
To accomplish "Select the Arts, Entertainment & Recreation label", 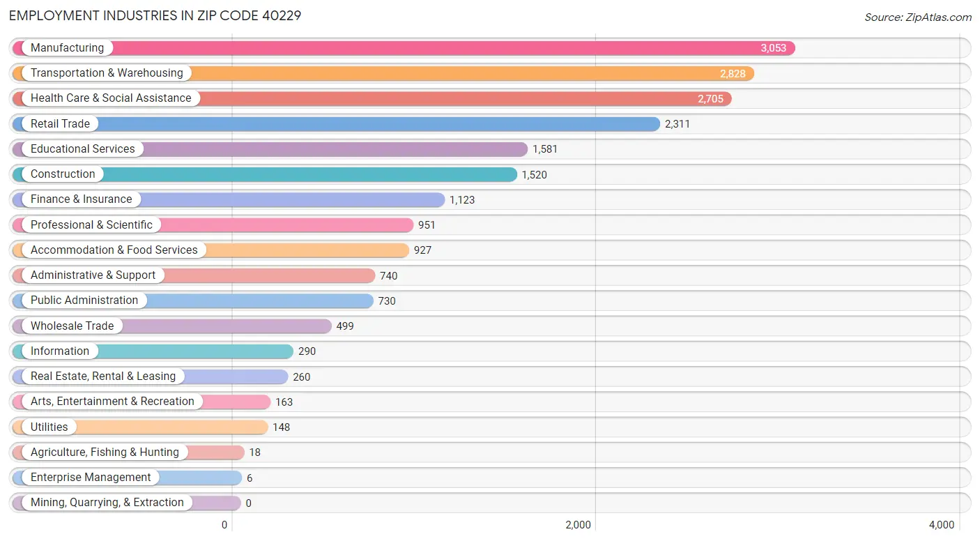I will (112, 402).
